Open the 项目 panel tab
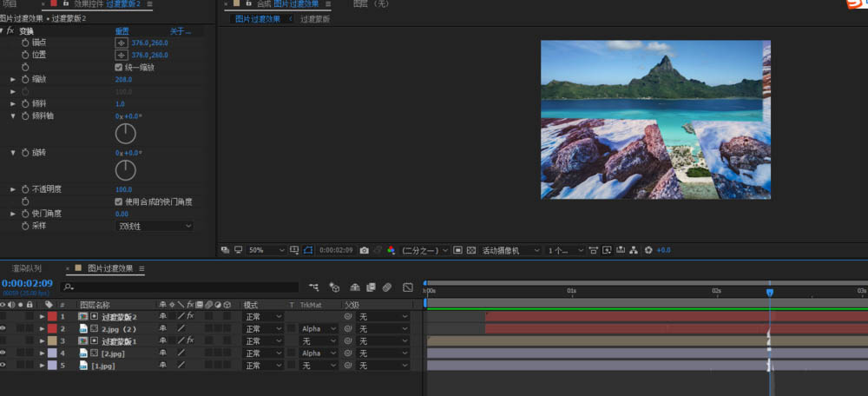Screen dimensions: 868x396 click(x=10, y=4)
